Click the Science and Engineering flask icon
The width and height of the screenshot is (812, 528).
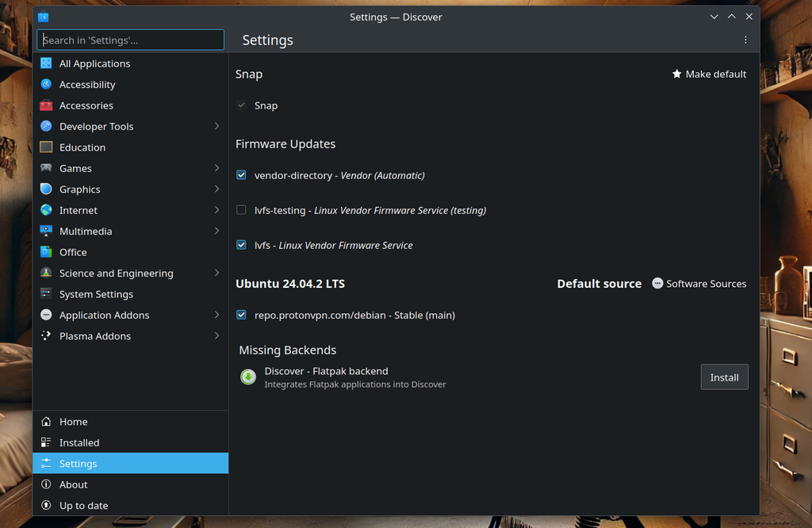[x=46, y=273]
